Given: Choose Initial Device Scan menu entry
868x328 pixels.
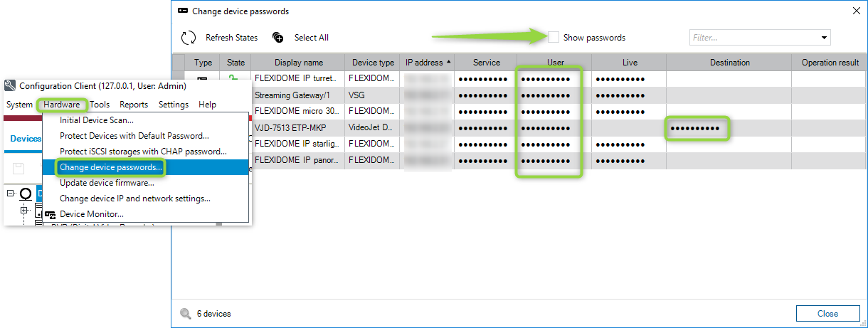Looking at the screenshot, I should 145,120.
